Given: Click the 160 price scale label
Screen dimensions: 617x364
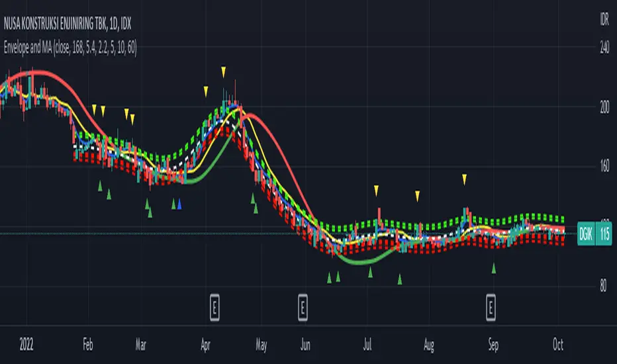Looking at the screenshot, I should click(x=604, y=166).
